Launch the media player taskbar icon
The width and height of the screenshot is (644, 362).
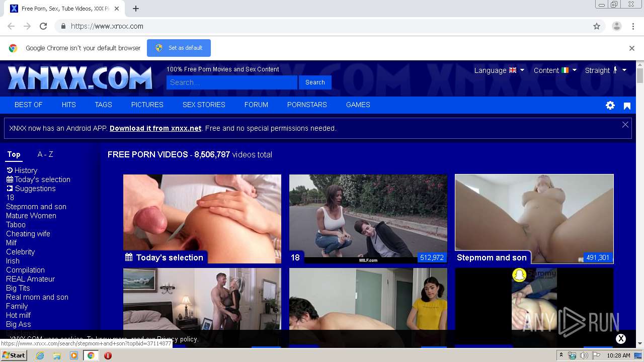tap(74, 355)
